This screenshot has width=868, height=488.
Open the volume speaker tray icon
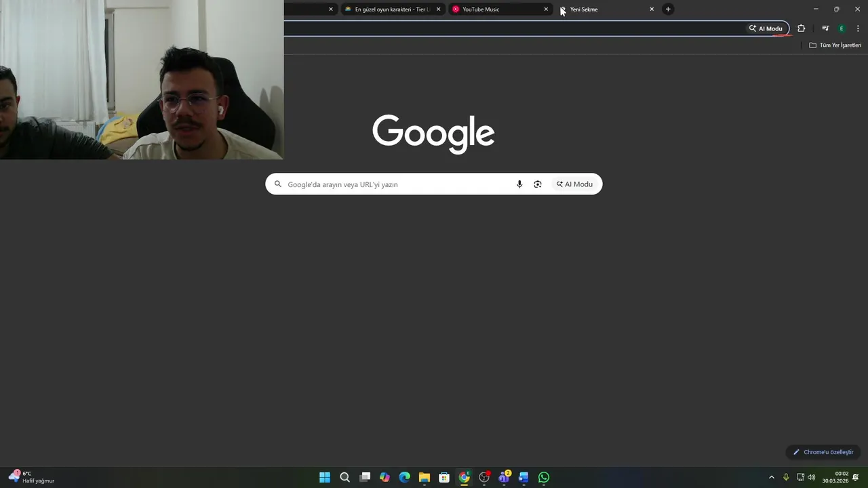[x=812, y=477]
